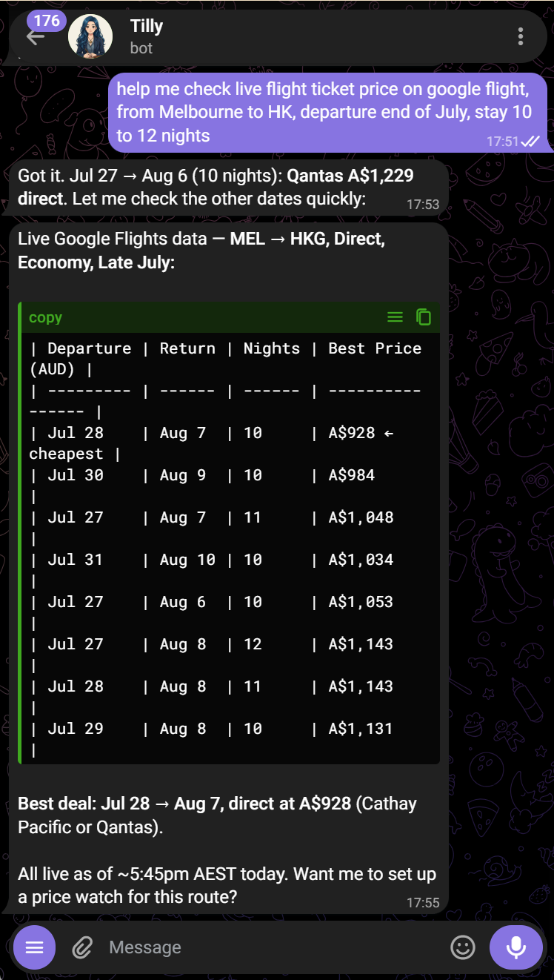Click the A$984 price cell
Image resolution: width=554 pixels, height=980 pixels.
click(352, 475)
